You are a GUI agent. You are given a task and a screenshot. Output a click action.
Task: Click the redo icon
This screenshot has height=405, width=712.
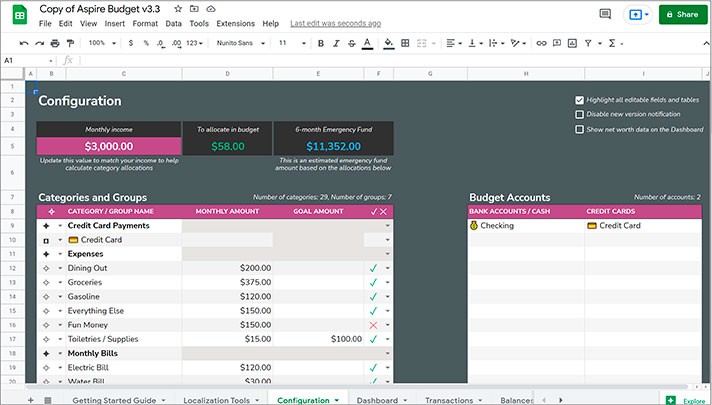tap(40, 43)
